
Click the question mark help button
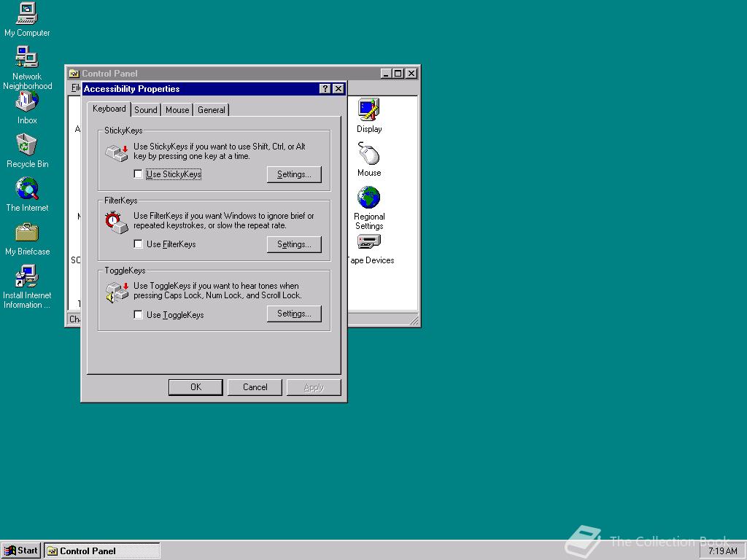325,88
